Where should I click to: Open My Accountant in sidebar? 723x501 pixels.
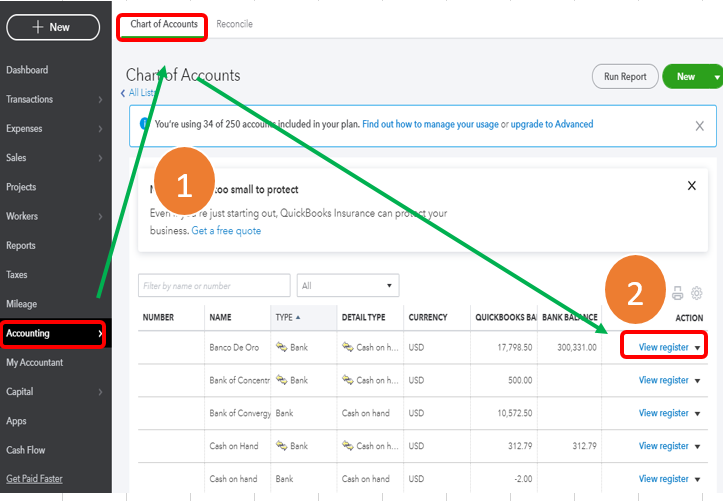[x=35, y=363]
